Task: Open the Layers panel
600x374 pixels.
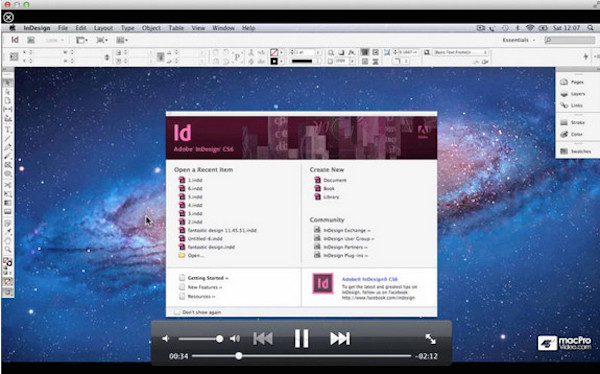Action: 573,94
